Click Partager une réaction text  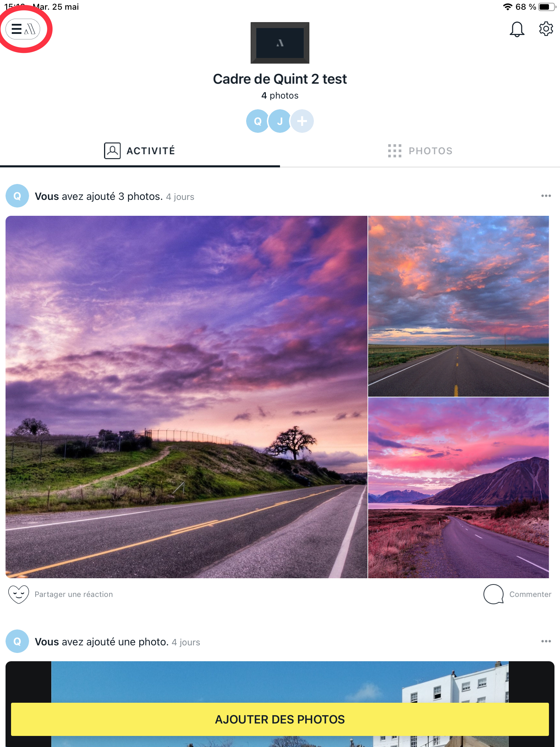74,594
